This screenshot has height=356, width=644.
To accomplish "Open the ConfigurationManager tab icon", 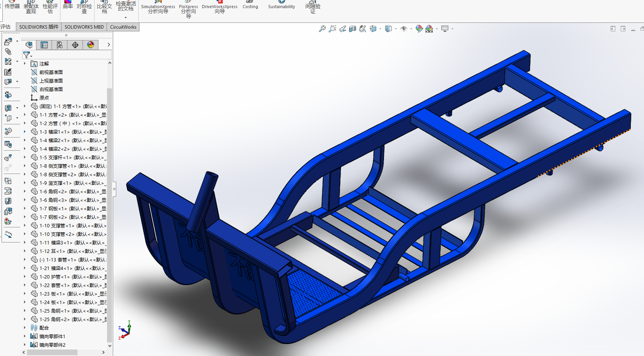I will pos(60,45).
